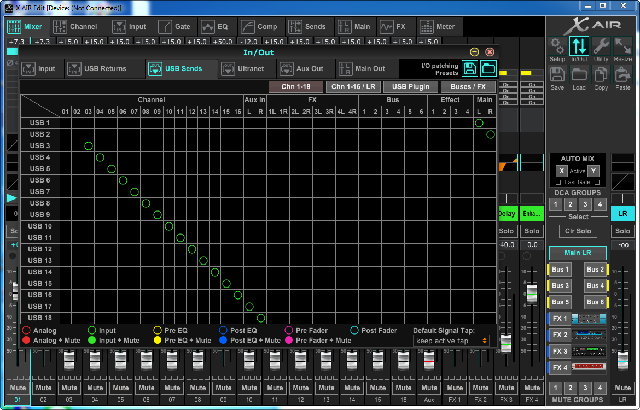Click the USB 14 to channel 14 node

[x=215, y=272]
